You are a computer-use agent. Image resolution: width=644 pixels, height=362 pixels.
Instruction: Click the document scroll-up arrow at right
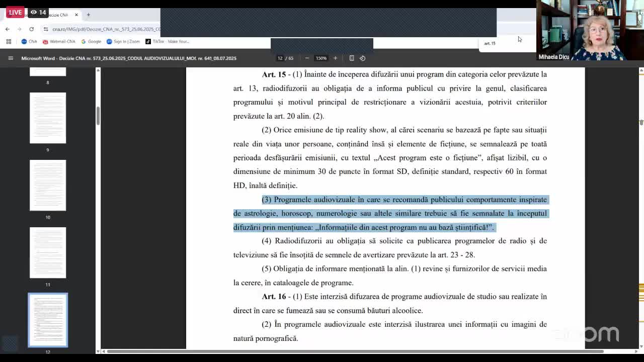point(641,70)
